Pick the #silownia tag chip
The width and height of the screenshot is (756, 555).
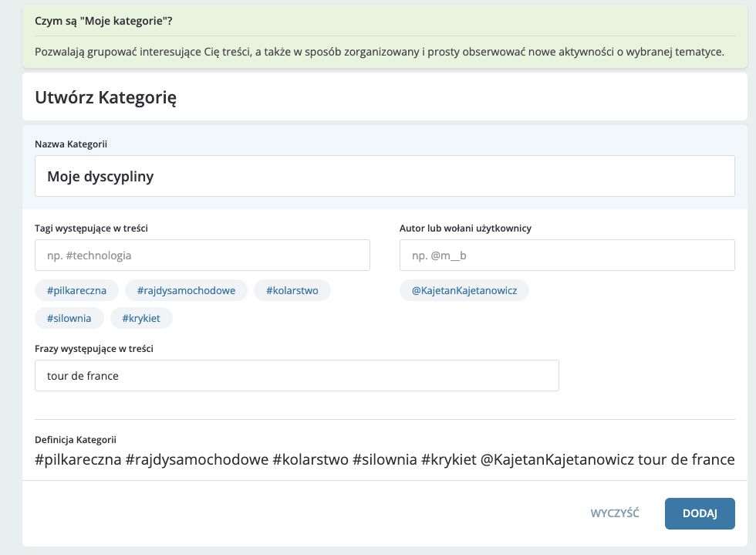[x=69, y=318]
